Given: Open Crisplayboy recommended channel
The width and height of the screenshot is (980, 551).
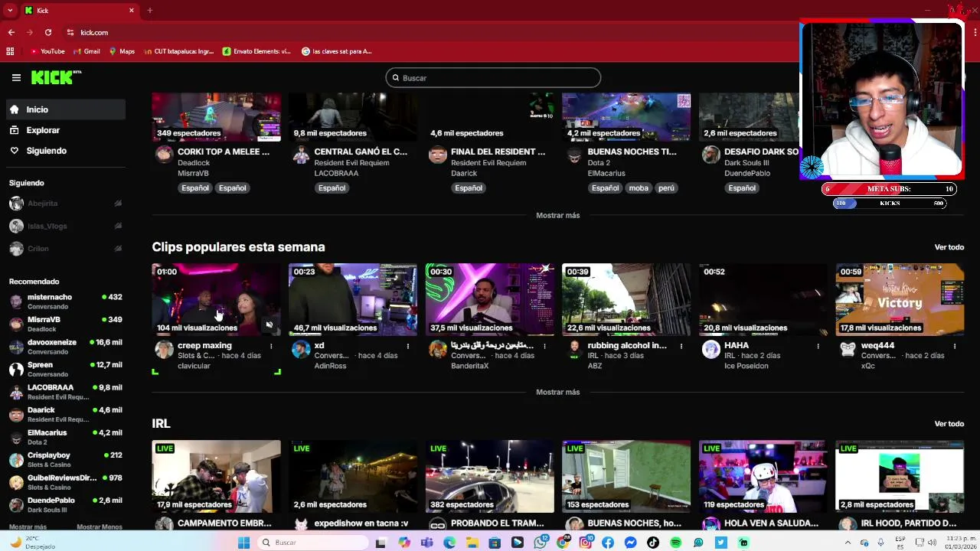Looking at the screenshot, I should (x=66, y=459).
